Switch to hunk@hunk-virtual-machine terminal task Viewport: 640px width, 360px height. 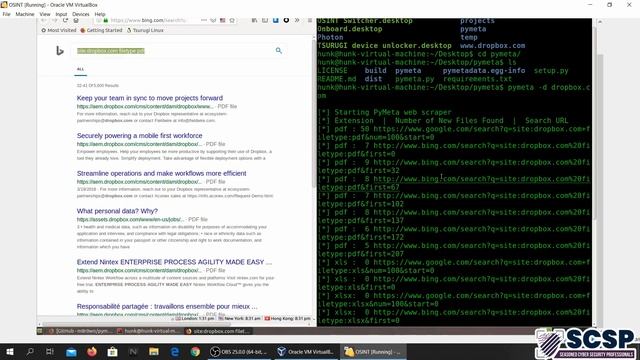coord(148,331)
